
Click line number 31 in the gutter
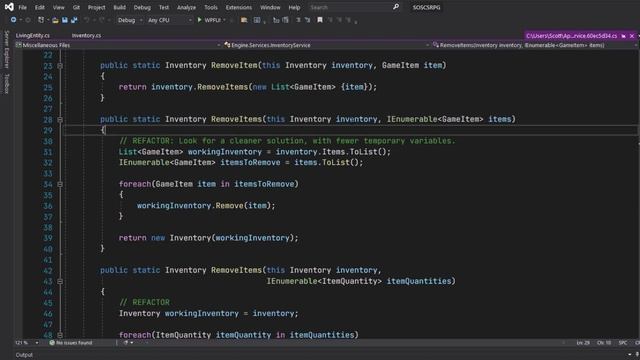coord(48,152)
